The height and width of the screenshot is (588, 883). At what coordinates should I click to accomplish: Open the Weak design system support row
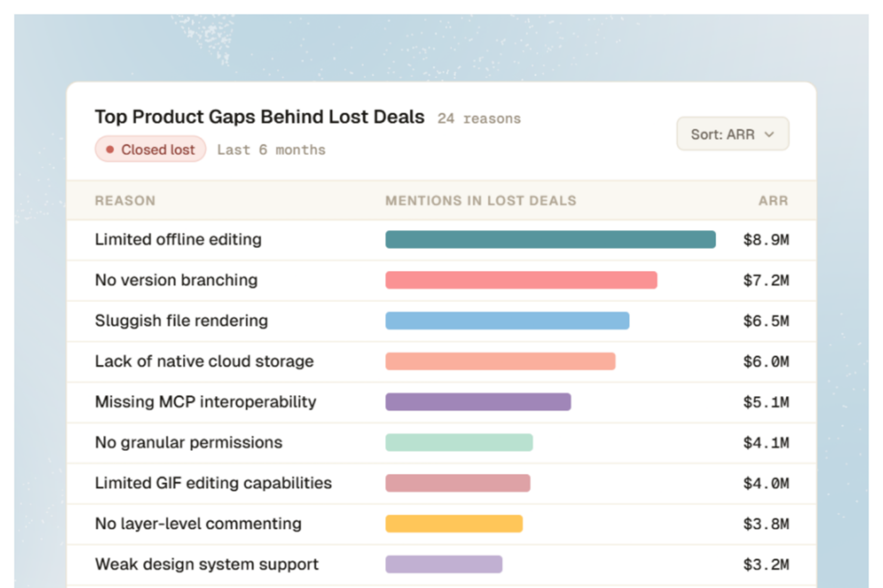coord(441,565)
